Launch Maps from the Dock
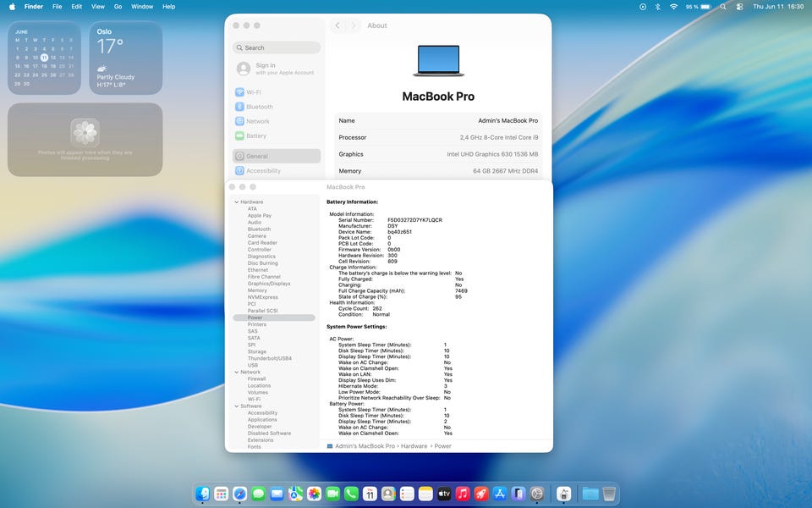Viewport: 812px width, 508px height. click(296, 494)
